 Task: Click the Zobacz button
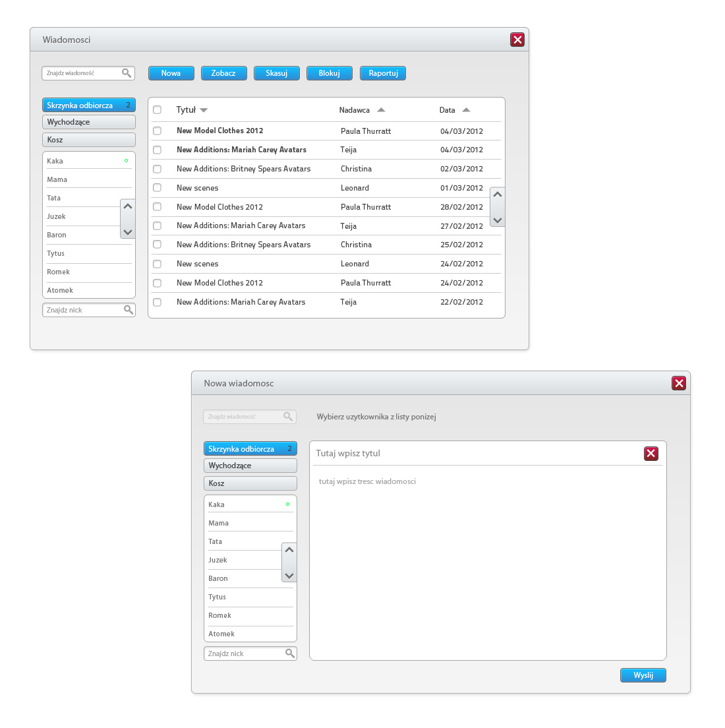(223, 73)
